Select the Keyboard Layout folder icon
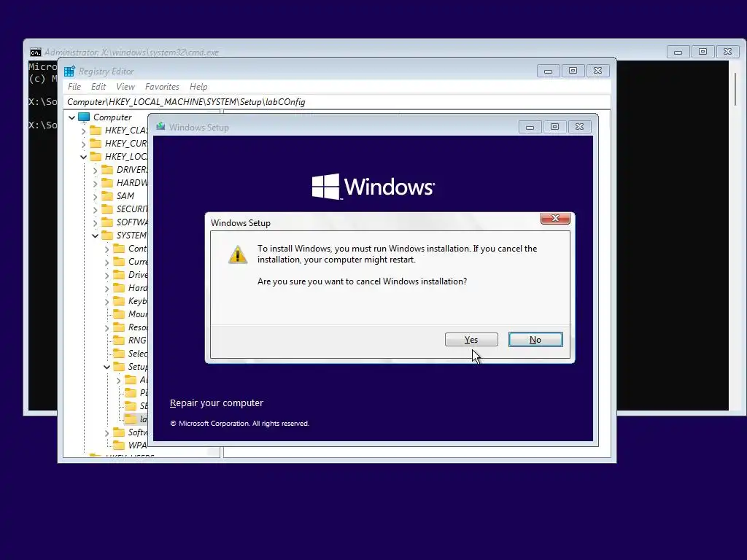The image size is (747, 560). [x=119, y=301]
